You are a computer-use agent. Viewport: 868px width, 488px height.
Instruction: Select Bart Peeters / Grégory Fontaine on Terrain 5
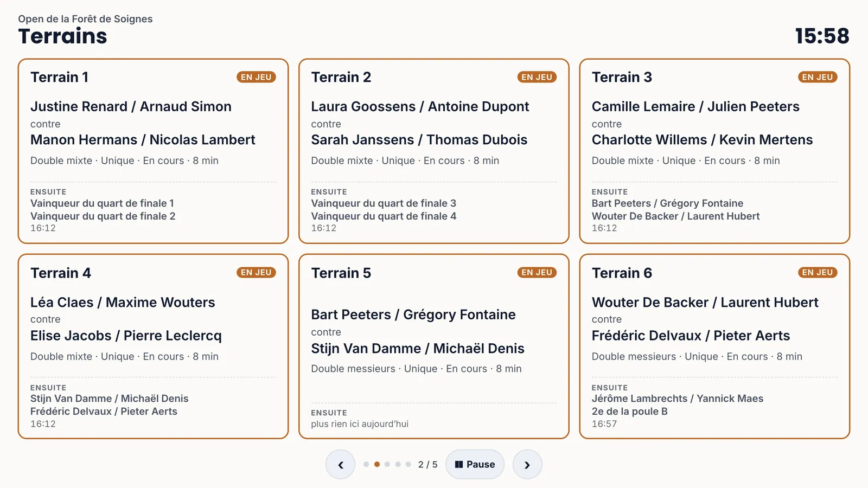[x=413, y=314]
